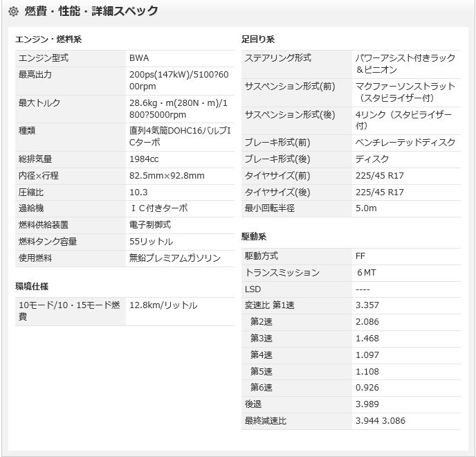Click the 内径×行程 label
476x457 pixels.
[39, 176]
